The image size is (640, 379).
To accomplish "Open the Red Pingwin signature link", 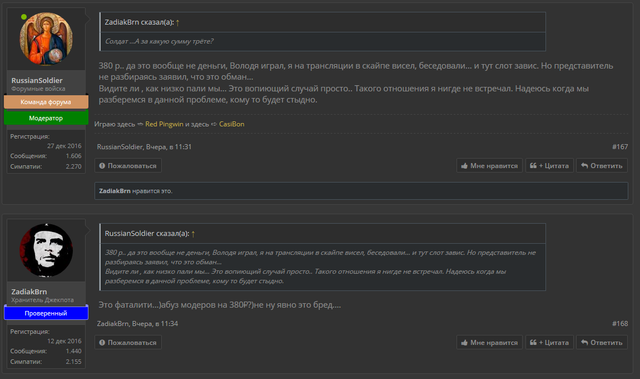I will coord(164,124).
